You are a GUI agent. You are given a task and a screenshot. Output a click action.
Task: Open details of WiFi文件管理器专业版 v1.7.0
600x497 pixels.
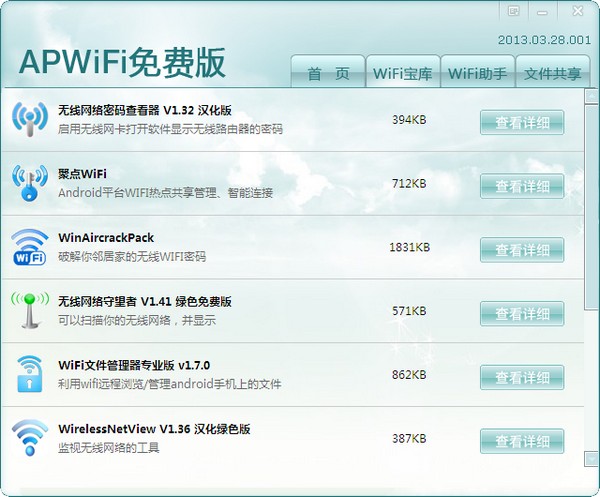click(522, 378)
